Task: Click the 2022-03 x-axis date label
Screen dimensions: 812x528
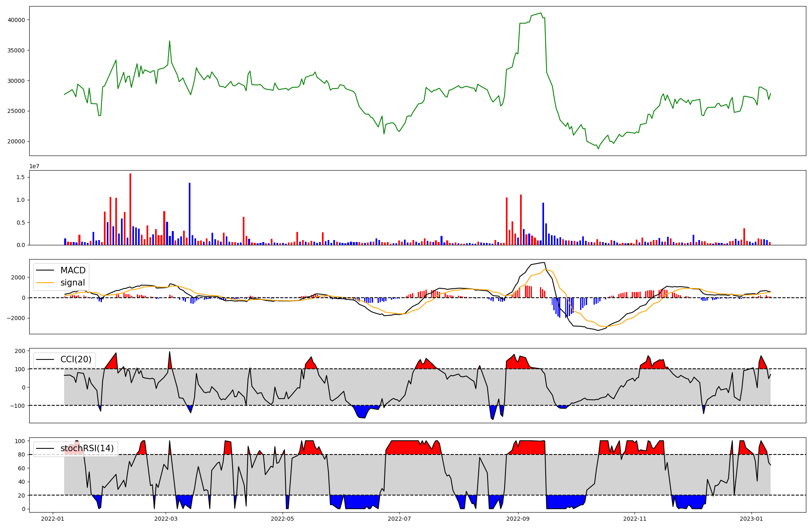Action: (166, 519)
